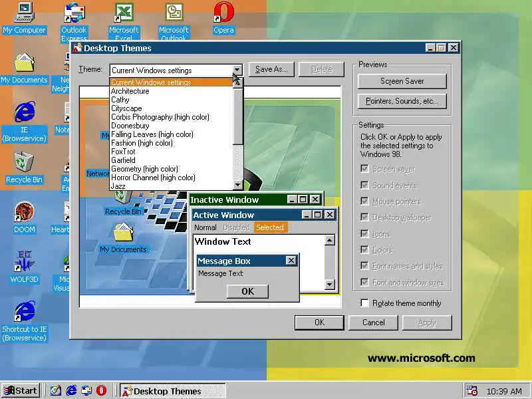Select the IE (Browservice) desktop icon
This screenshot has height=399, width=532.
pos(24,122)
